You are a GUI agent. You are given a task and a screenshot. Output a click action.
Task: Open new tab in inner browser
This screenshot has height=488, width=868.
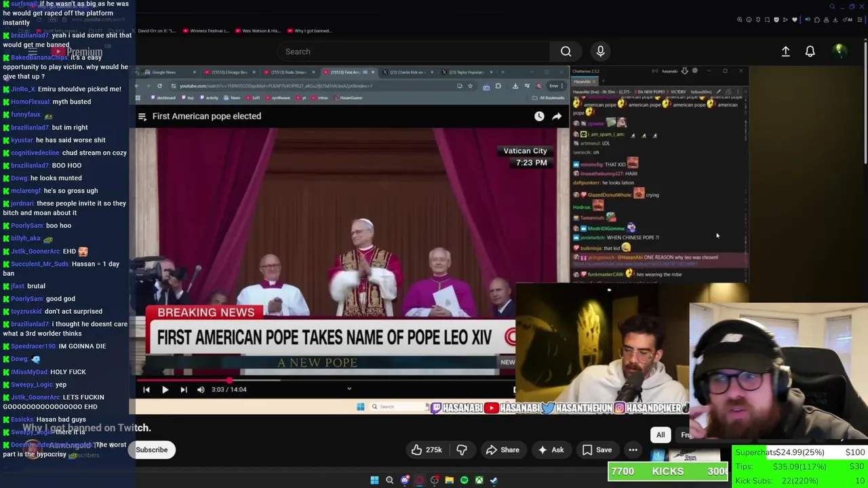502,72
